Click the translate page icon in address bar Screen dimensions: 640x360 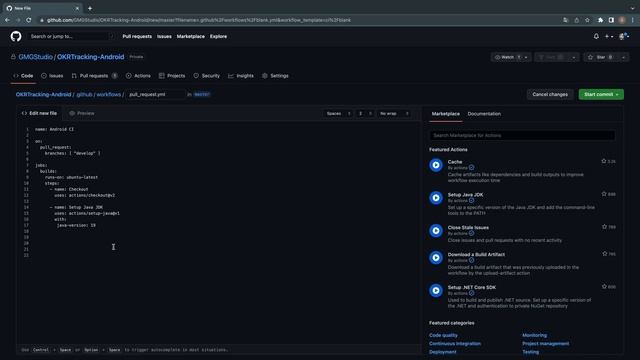coord(565,20)
